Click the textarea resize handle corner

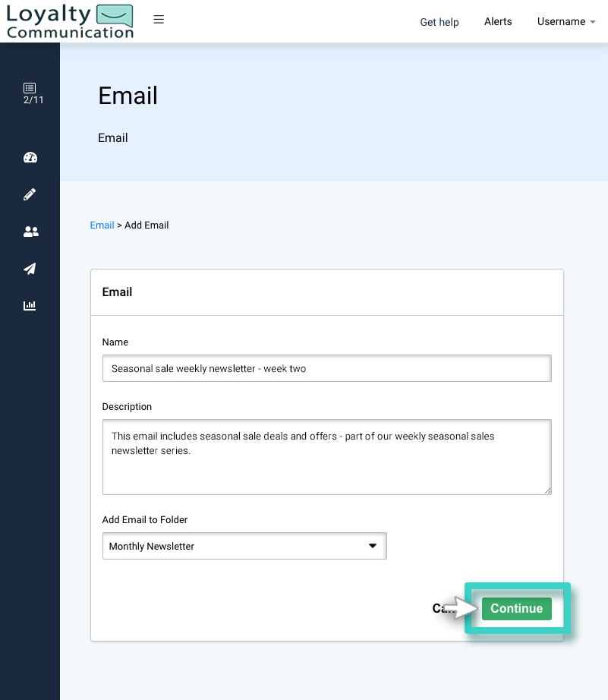click(x=547, y=490)
